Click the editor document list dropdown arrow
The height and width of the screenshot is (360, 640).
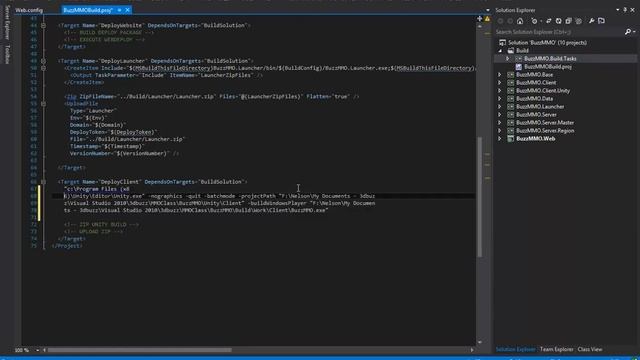(x=488, y=10)
